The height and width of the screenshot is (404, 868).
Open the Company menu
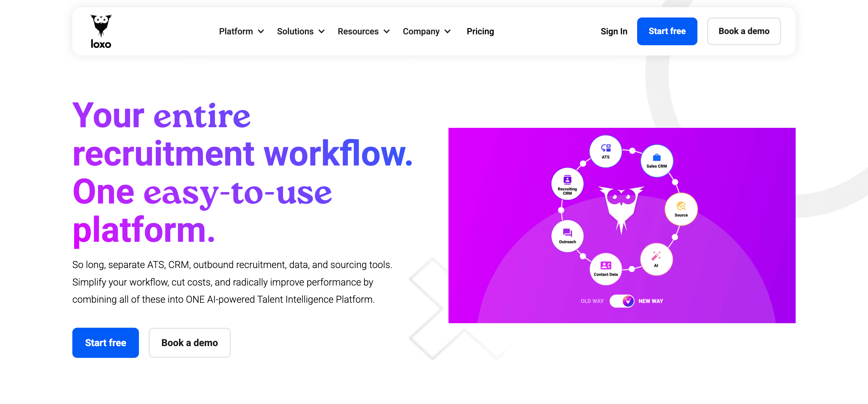point(426,31)
